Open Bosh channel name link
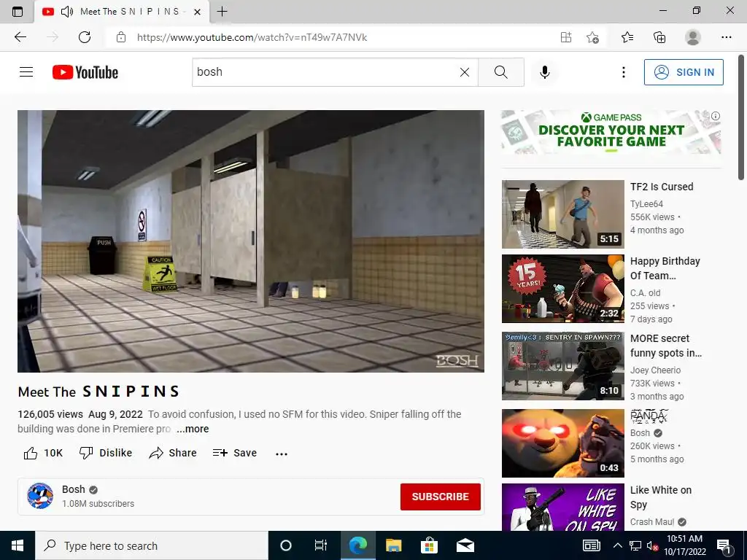The image size is (747, 560). coord(74,489)
